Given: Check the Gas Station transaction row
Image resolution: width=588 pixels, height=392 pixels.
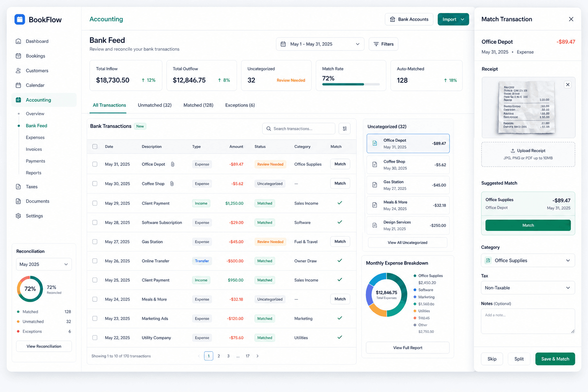Looking at the screenshot, I should coord(95,242).
